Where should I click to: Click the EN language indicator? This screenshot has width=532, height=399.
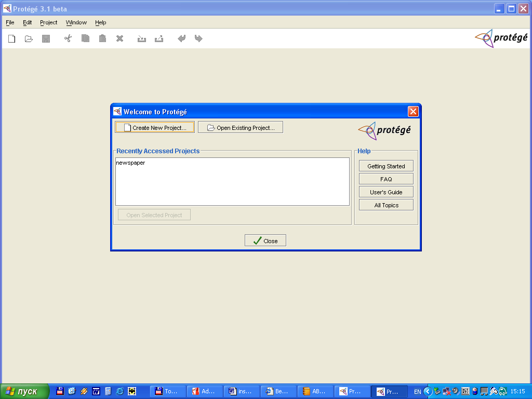point(418,392)
